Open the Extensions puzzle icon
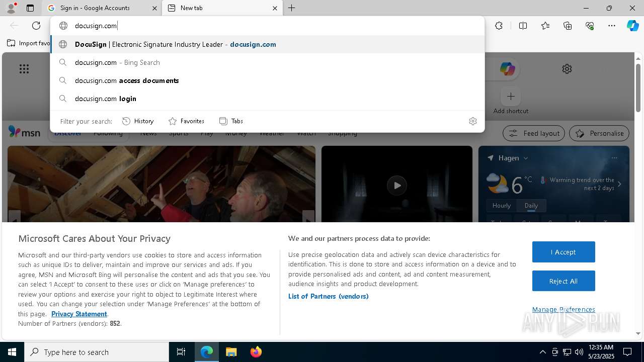 [x=499, y=26]
